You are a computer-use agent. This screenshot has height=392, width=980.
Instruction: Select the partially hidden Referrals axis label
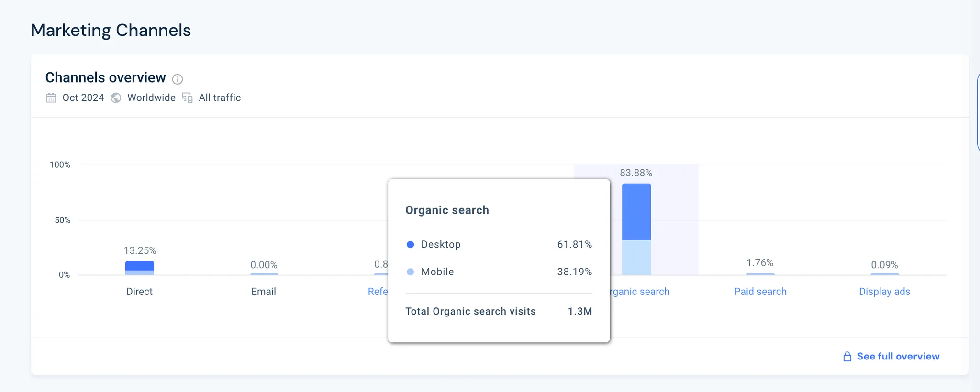click(378, 292)
